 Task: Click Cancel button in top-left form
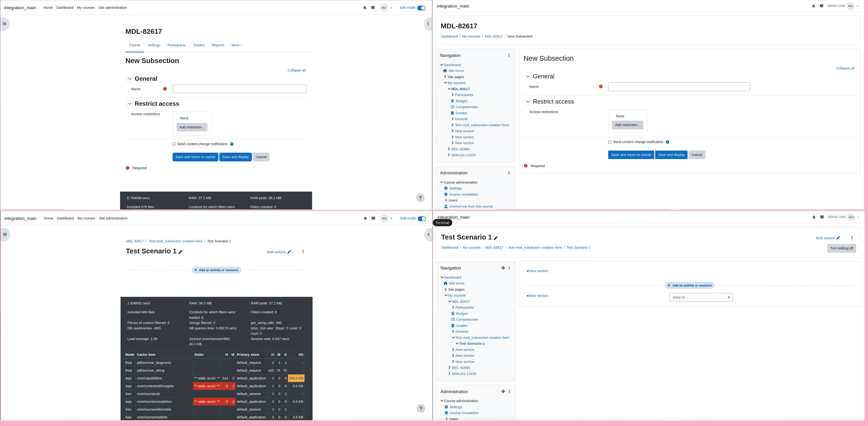click(261, 157)
